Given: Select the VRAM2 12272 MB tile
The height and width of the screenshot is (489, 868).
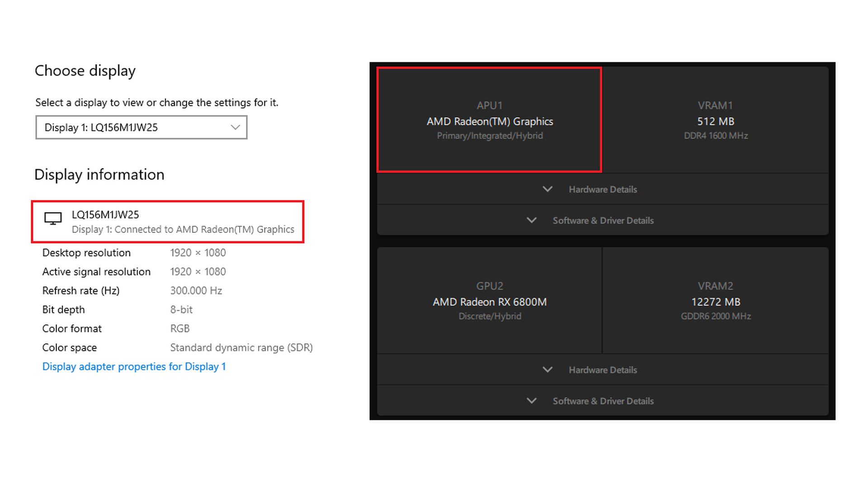Looking at the screenshot, I should click(716, 301).
